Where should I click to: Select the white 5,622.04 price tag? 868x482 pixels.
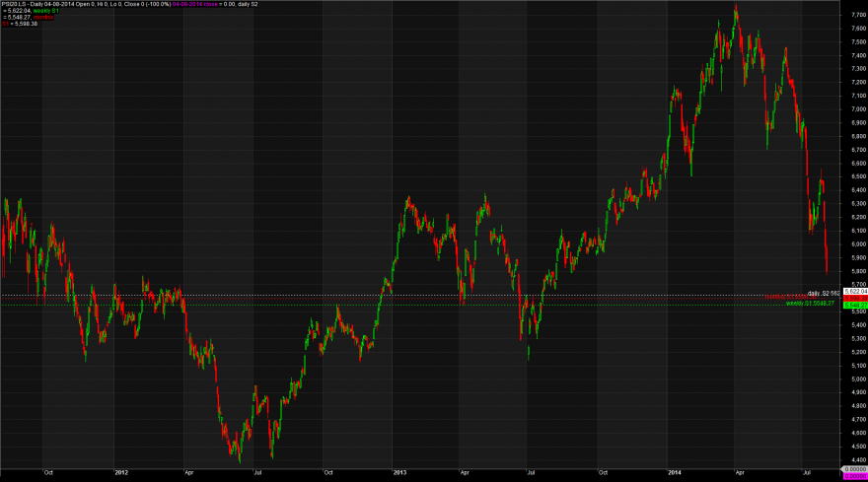pos(855,292)
